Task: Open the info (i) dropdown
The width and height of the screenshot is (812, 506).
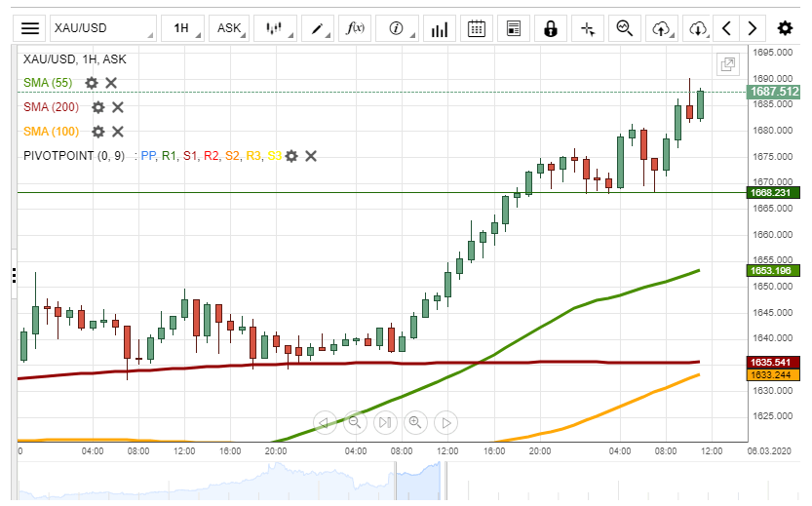Action: 397,28
